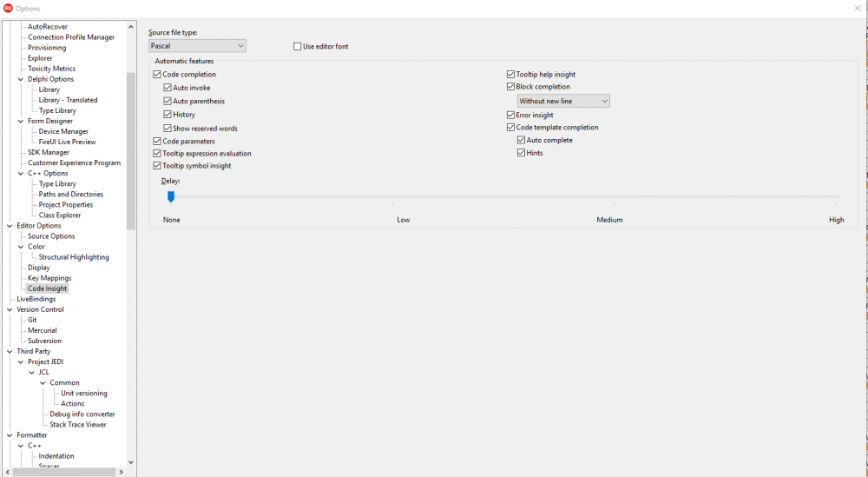
Task: Open LiveBindings options
Action: tap(36, 299)
